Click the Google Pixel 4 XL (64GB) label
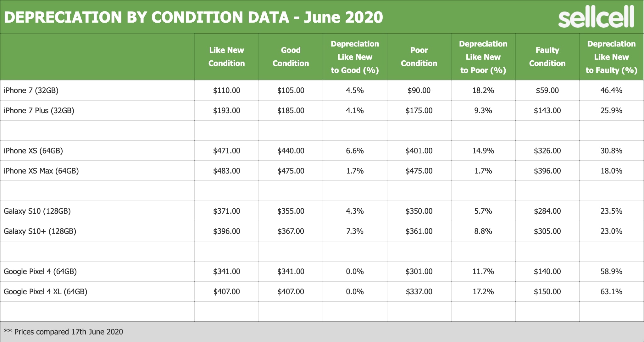Viewport: 644px width, 342px height. pos(46,292)
